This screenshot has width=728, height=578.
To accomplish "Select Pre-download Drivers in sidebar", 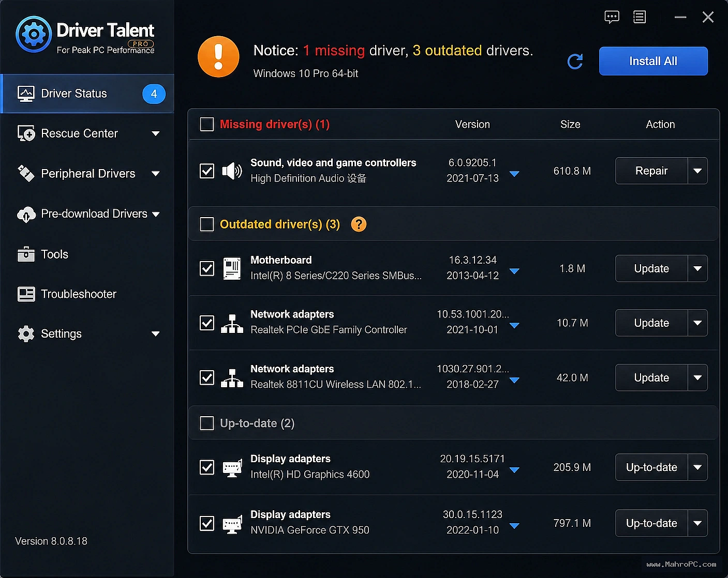I will 87,214.
